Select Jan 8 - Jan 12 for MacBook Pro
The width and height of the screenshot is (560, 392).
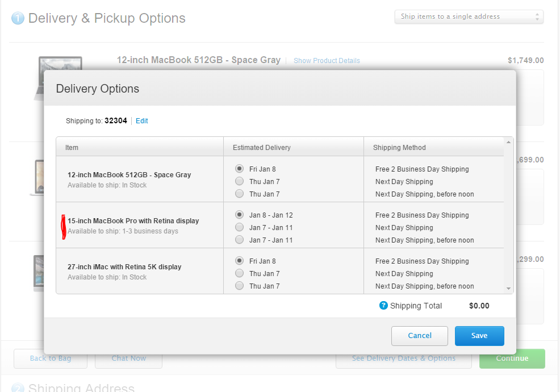coord(240,215)
